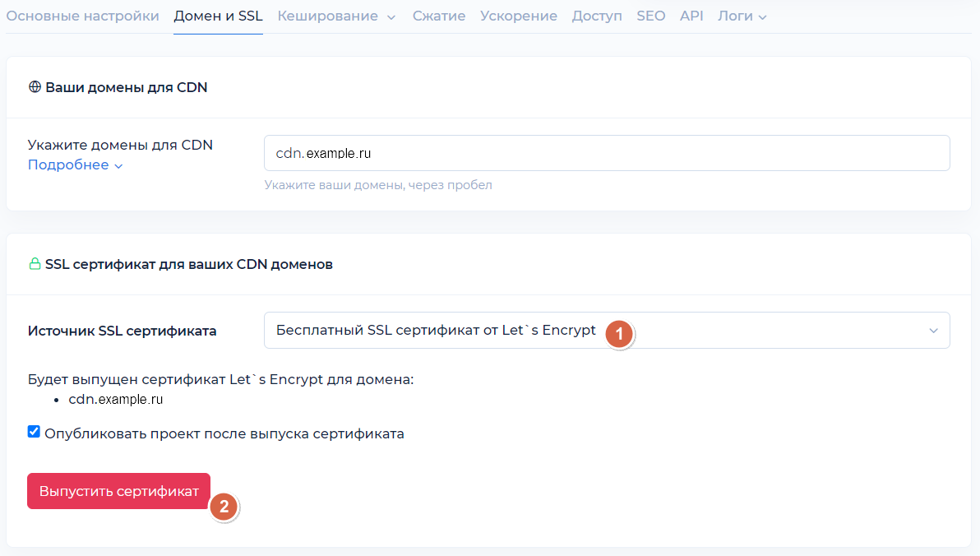The height and width of the screenshot is (556, 980).
Task: Click the numbered marker 2 near the certificate button
Action: click(224, 508)
